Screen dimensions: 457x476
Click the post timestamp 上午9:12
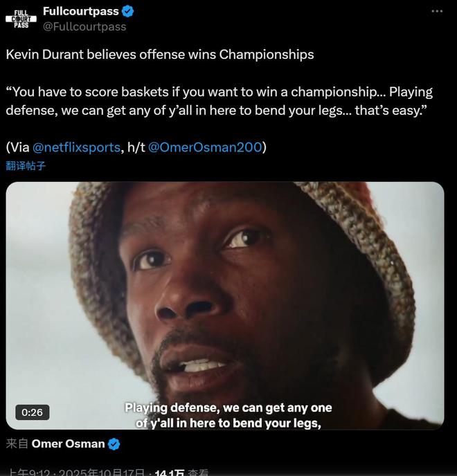(x=28, y=473)
